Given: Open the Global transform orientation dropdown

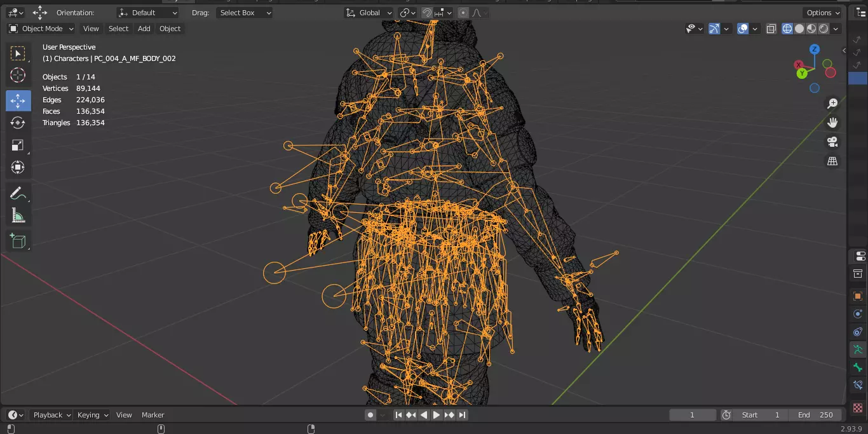Looking at the screenshot, I should (369, 13).
